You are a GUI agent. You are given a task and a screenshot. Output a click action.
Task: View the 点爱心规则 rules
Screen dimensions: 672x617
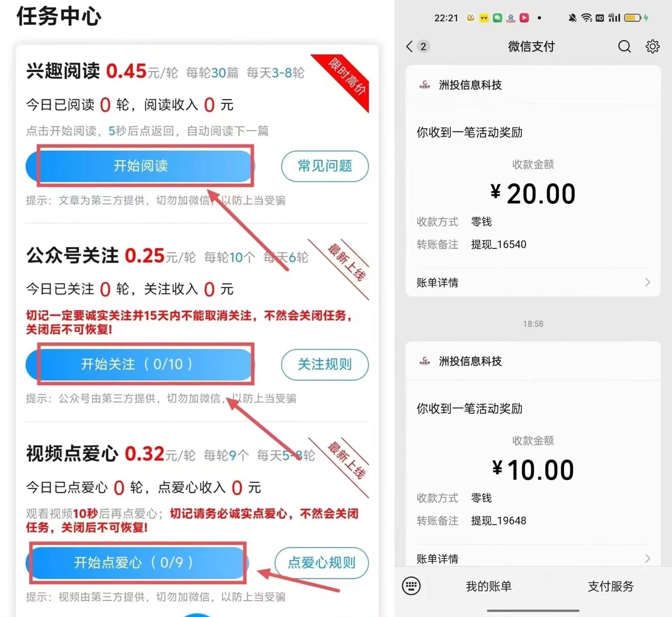[x=322, y=563]
